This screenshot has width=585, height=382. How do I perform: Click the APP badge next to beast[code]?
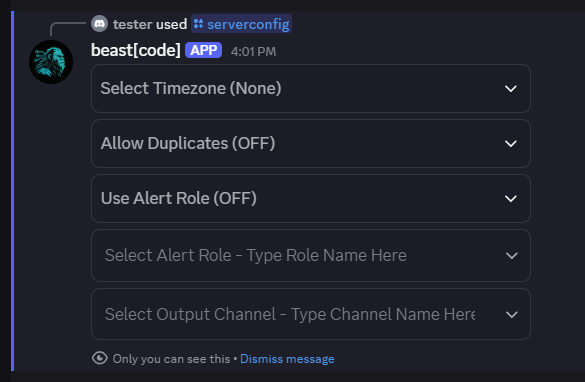204,50
